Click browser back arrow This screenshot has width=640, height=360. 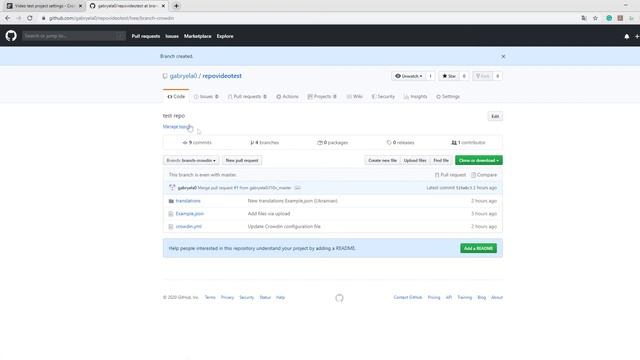(7, 18)
